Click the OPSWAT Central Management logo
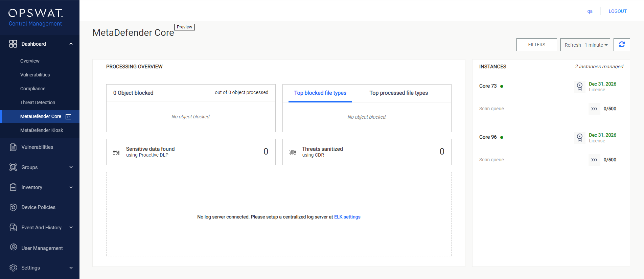 click(x=36, y=18)
